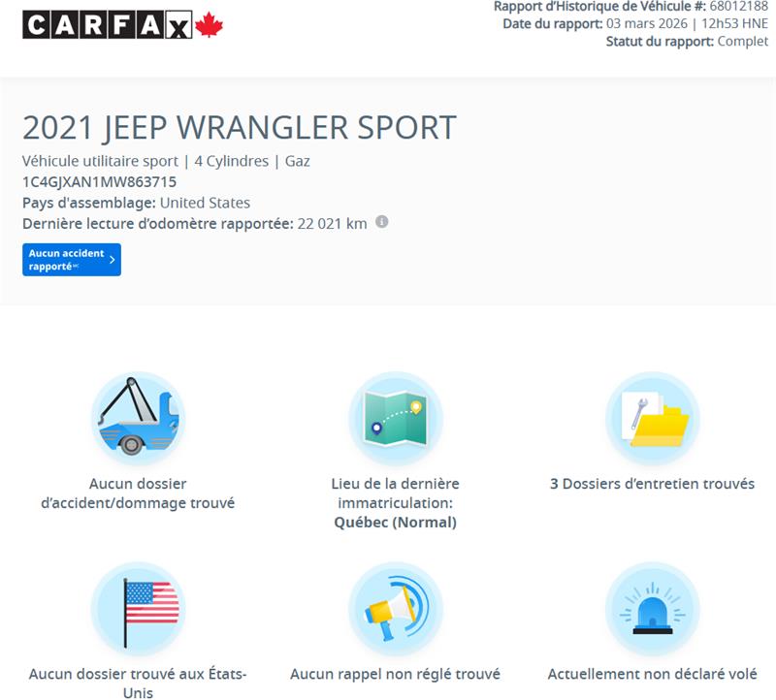The image size is (776, 700).
Task: Click the 'Québec (Normal)' text
Action: [x=396, y=523]
